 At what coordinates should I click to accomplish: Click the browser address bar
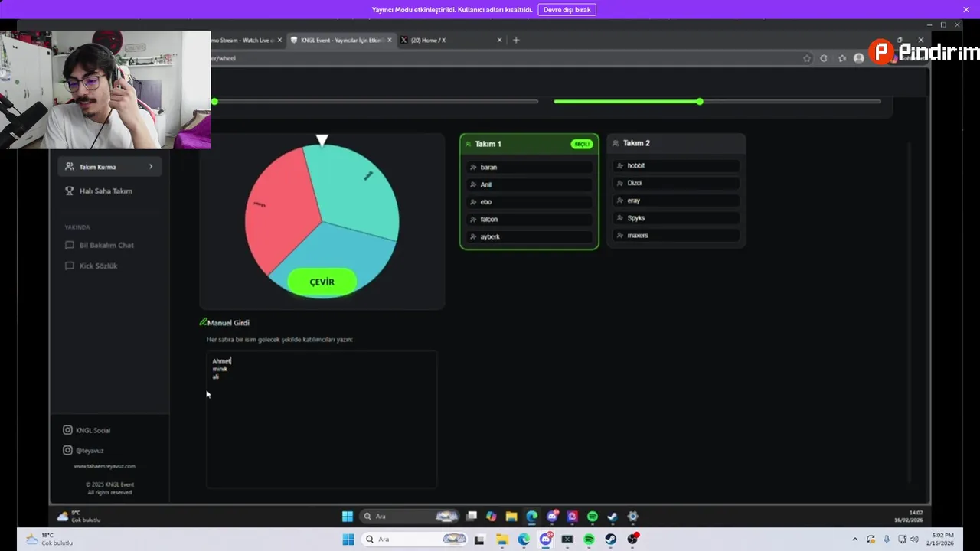(x=505, y=58)
